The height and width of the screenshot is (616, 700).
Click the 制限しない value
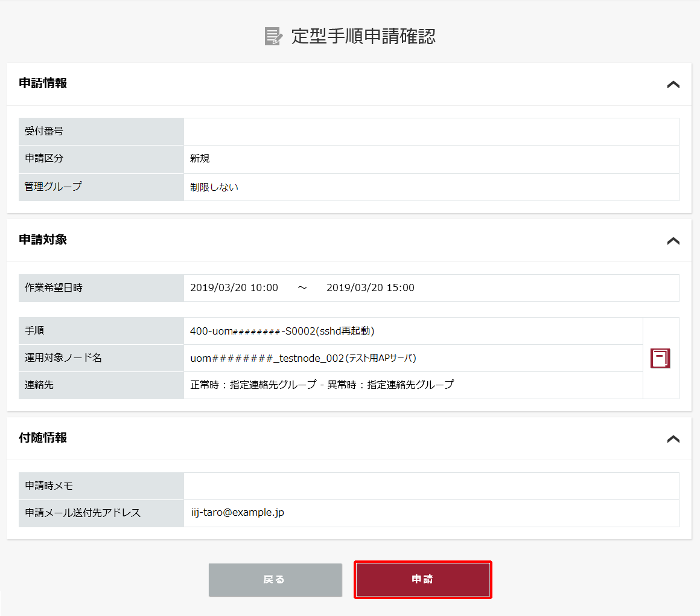click(214, 187)
